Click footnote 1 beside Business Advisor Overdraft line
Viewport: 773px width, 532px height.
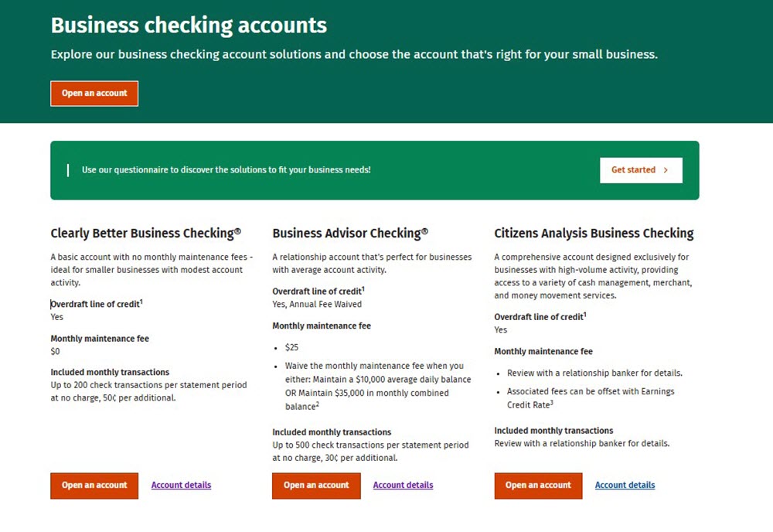tap(363, 288)
